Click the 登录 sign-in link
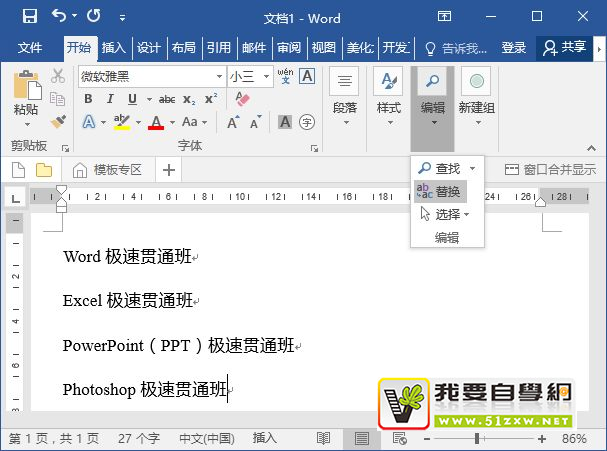607x451 pixels. pyautogui.click(x=514, y=48)
